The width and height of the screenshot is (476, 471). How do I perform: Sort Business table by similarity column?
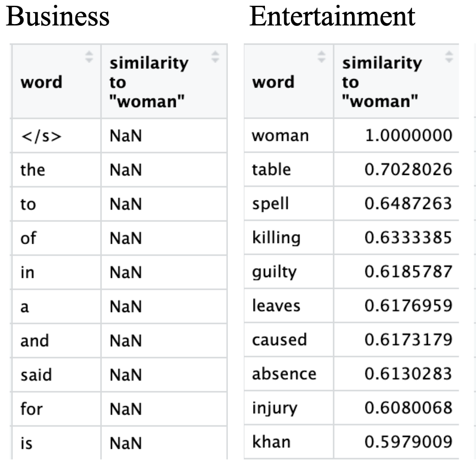(215, 57)
